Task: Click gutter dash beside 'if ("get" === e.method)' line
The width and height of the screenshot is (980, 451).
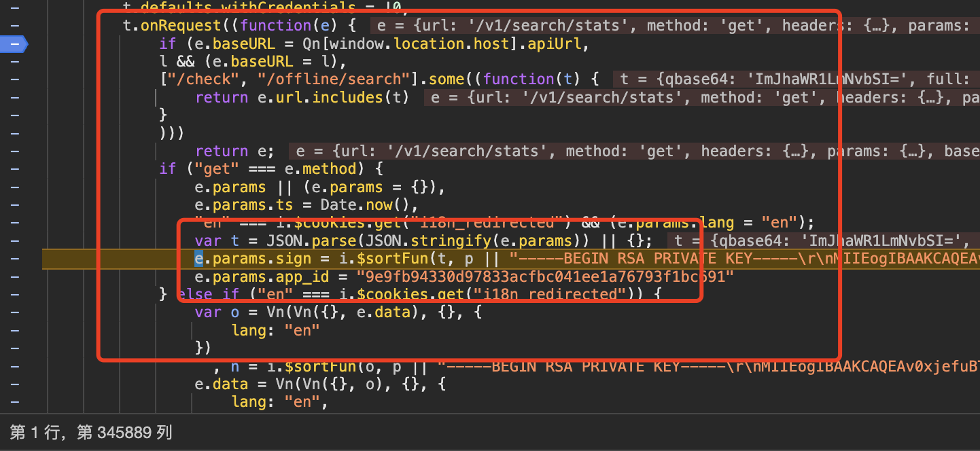Action: pos(14,169)
